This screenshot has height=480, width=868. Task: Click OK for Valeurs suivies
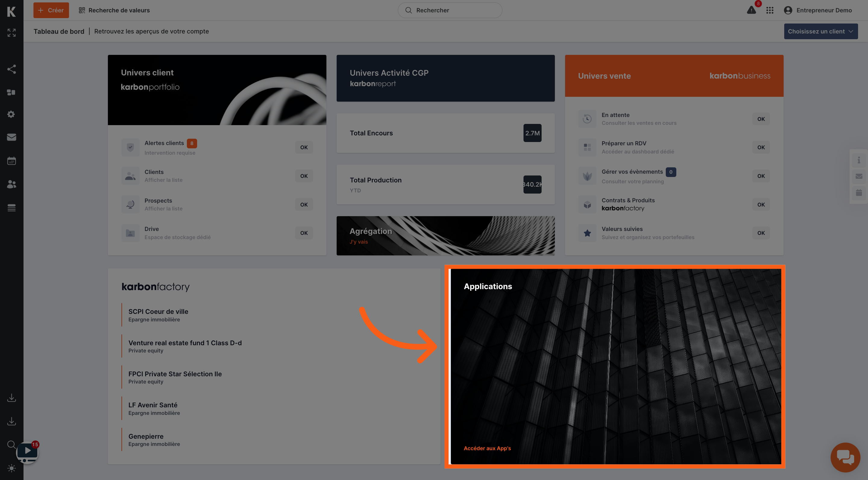pyautogui.click(x=761, y=233)
